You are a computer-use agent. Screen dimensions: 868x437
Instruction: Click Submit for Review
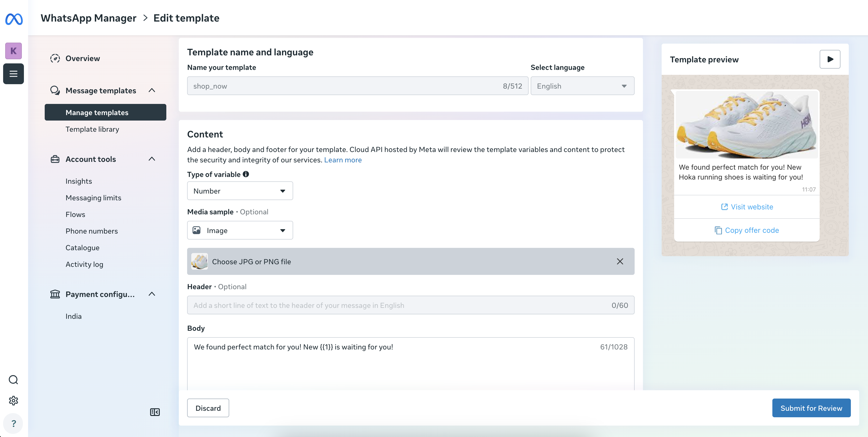(x=811, y=408)
